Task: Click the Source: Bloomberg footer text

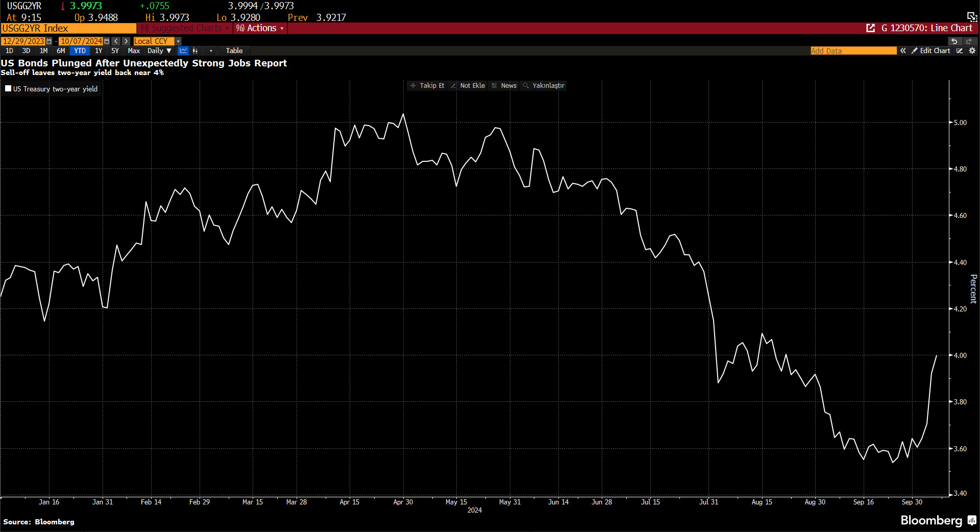Action: coord(39,522)
